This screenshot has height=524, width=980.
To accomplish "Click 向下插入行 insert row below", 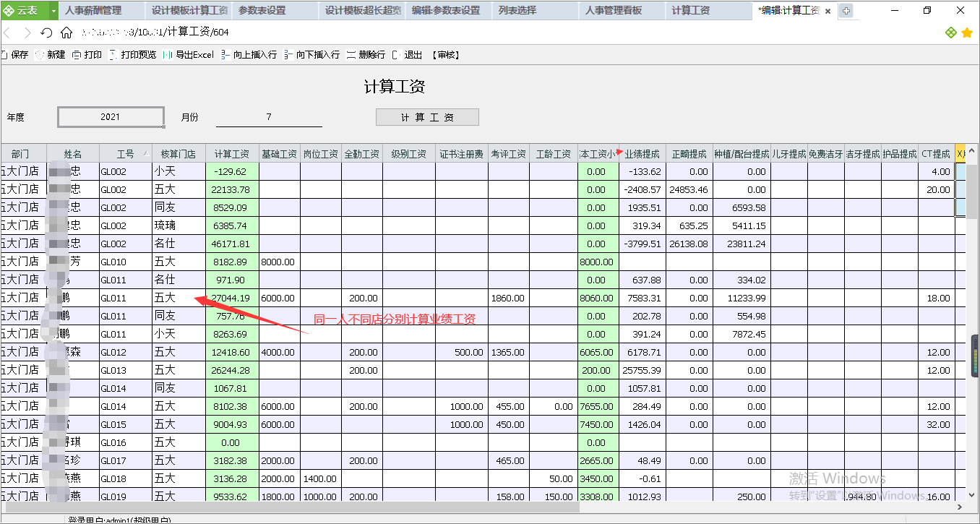I will pyautogui.click(x=311, y=55).
